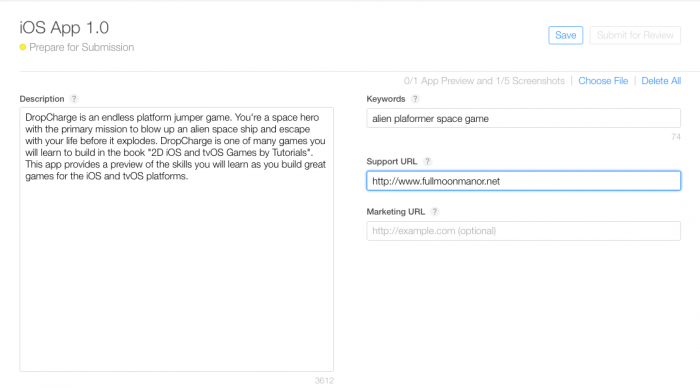
Task: Click the 74 keywords character counter
Action: (676, 137)
